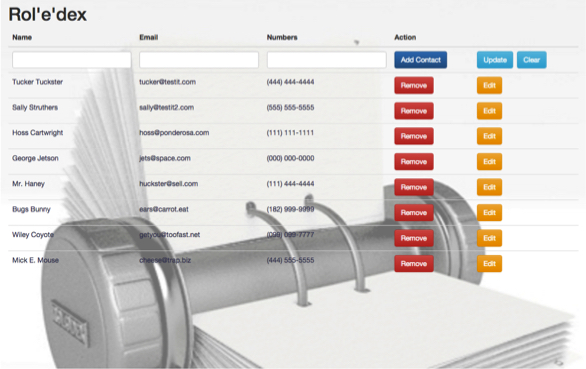Image resolution: width=586 pixels, height=369 pixels.
Task: Click the Clear button
Action: click(531, 60)
